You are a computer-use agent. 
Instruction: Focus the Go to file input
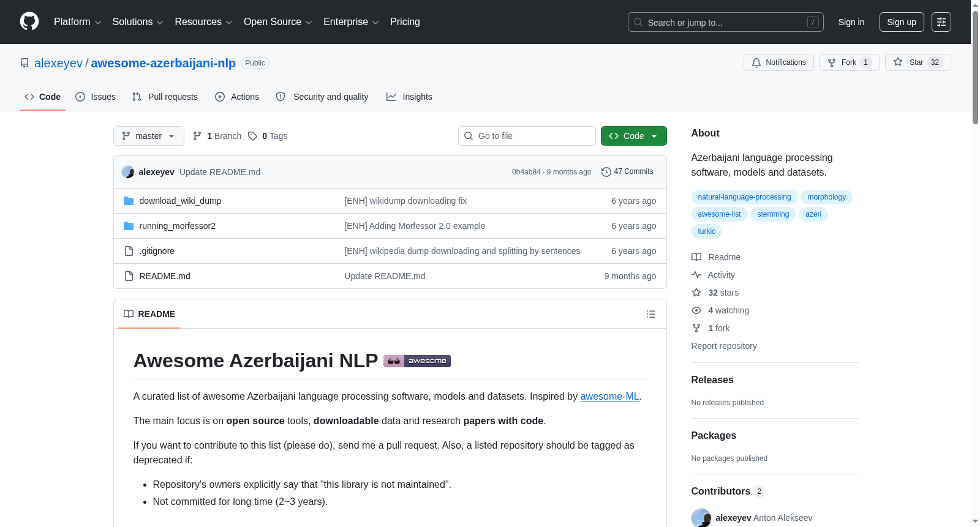pos(527,136)
